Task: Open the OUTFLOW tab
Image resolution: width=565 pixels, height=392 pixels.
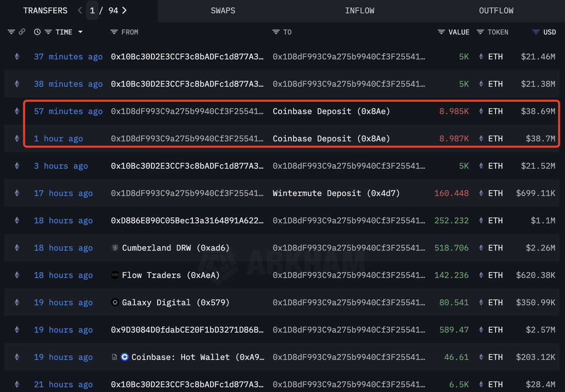Action: [496, 10]
